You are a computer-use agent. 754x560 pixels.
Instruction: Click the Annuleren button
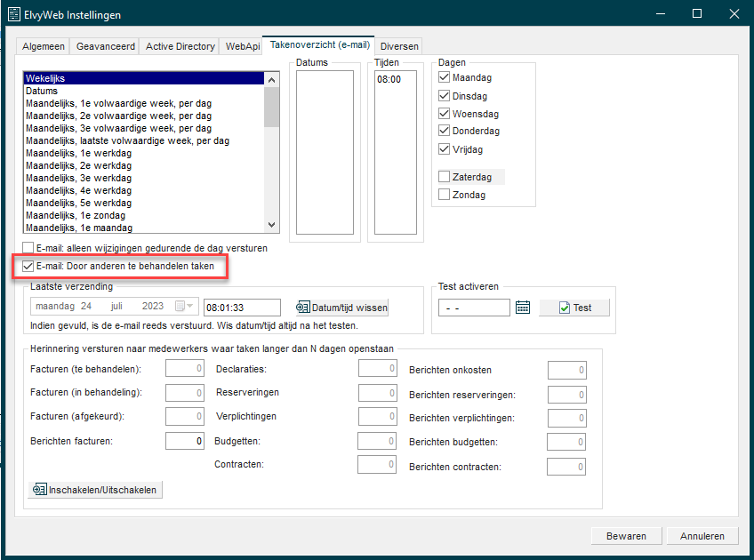[702, 536]
